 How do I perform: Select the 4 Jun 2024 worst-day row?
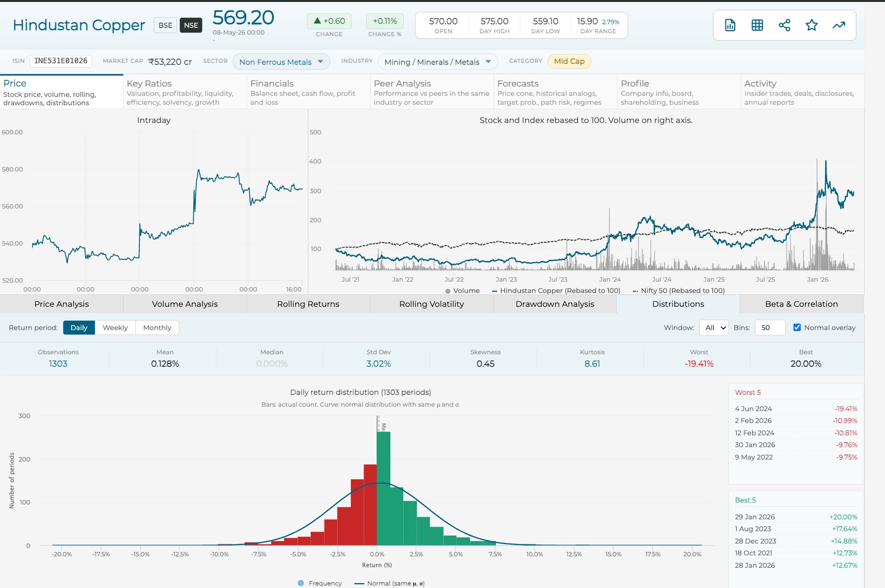tap(796, 409)
